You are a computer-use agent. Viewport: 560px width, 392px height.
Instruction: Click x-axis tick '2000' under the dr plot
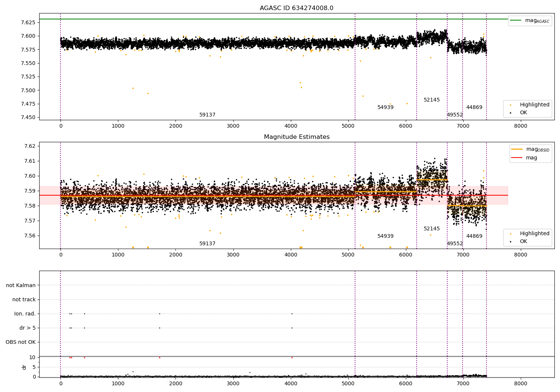[x=175, y=383]
